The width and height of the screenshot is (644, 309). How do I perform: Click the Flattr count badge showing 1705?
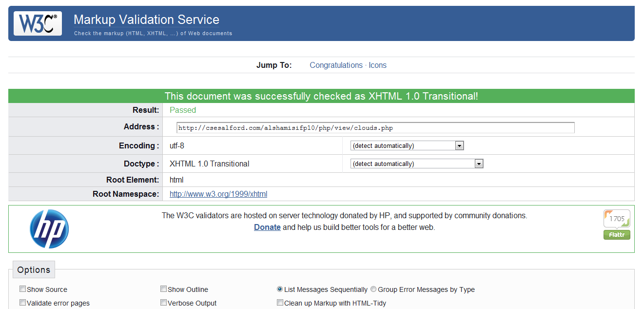pos(617,219)
